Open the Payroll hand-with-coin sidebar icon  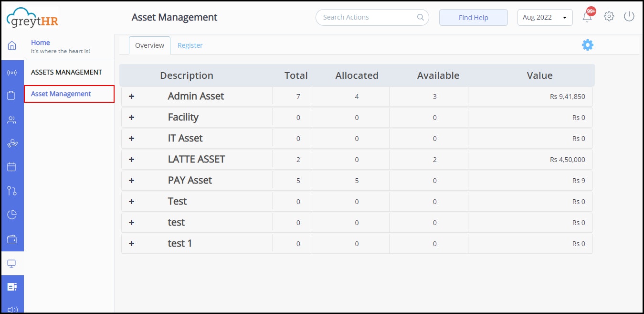(x=12, y=143)
